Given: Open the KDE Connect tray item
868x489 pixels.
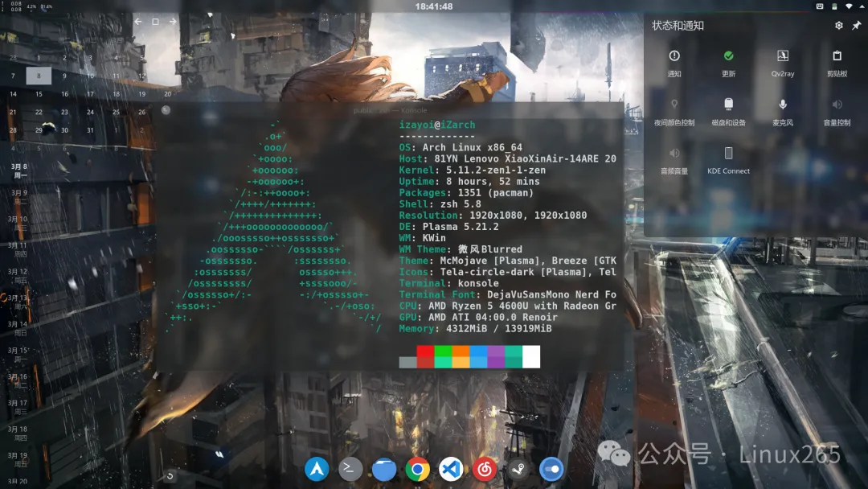Looking at the screenshot, I should tap(728, 161).
